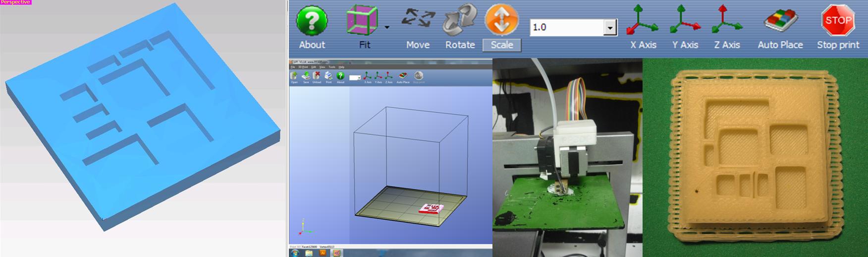Viewport: 868px width, 257px height.
Task: Click the large X Axis icon
Action: coord(643,20)
